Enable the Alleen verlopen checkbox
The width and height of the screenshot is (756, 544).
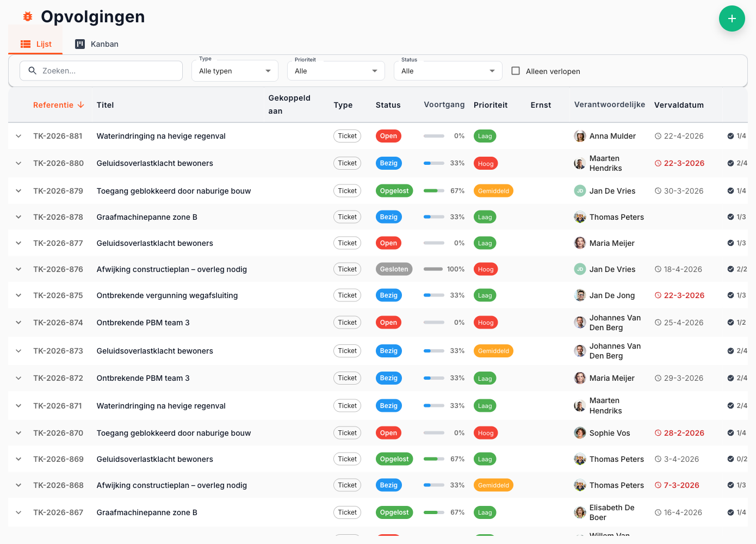pyautogui.click(x=516, y=71)
